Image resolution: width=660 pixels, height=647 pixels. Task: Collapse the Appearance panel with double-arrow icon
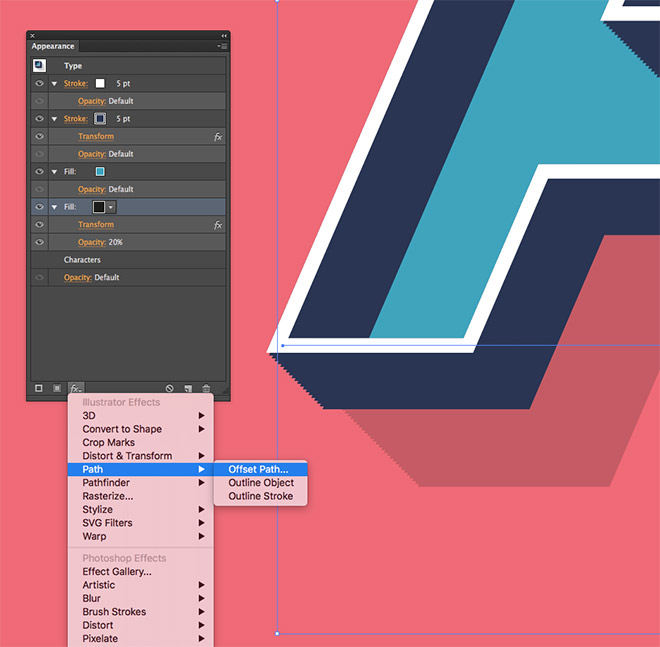point(224,36)
